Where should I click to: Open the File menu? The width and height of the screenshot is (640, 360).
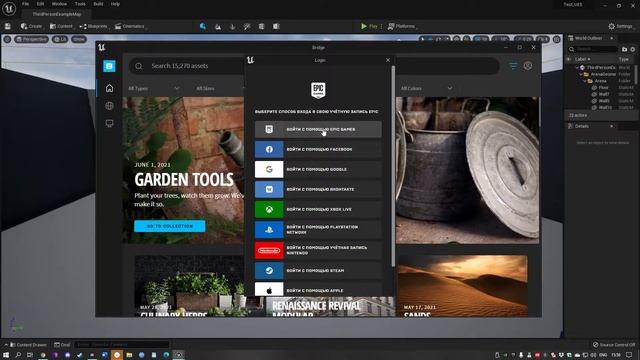[25, 4]
